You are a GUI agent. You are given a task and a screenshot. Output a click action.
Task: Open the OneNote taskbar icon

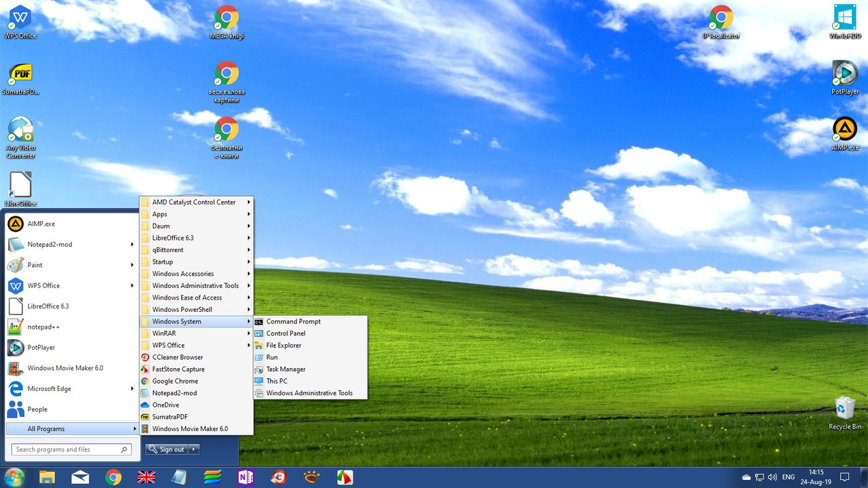[245, 477]
